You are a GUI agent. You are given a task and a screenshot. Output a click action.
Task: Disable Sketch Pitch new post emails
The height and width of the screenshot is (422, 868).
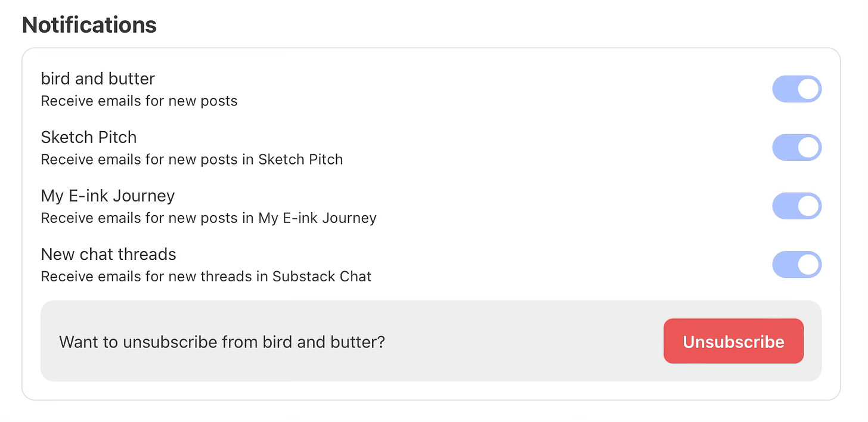pos(796,148)
